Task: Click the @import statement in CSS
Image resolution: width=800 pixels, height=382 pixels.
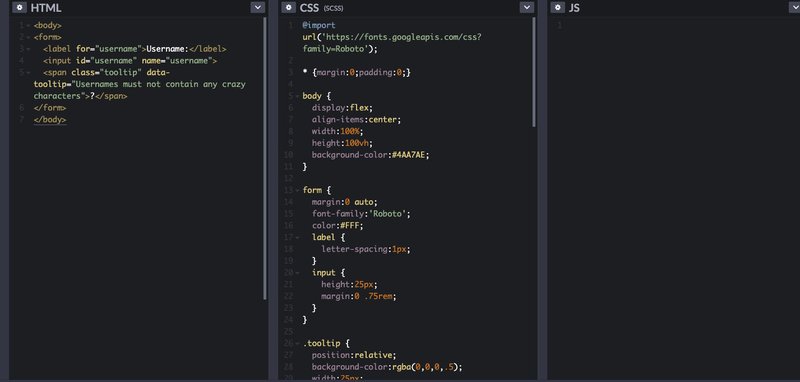Action: tap(319, 25)
